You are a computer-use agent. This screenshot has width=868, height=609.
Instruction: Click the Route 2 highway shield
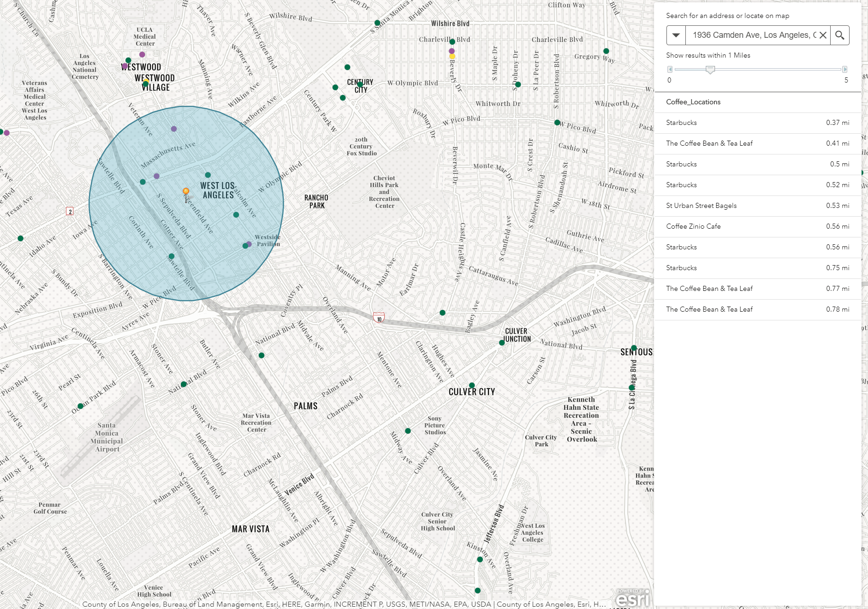point(70,212)
